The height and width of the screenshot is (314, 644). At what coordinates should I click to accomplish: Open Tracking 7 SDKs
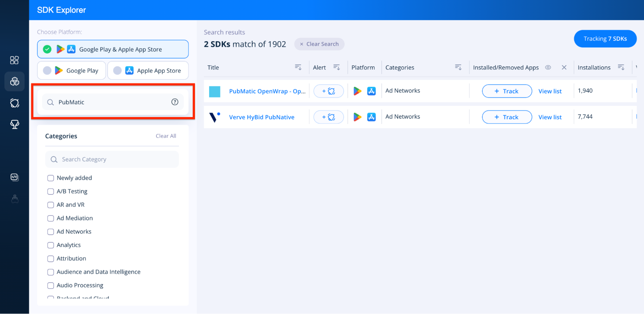click(x=605, y=39)
